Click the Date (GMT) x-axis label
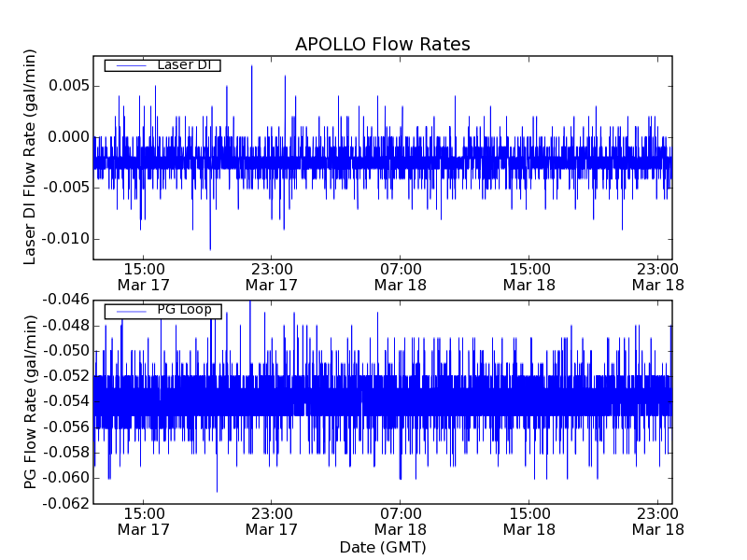Image resolution: width=747 pixels, height=560 pixels. [x=382, y=547]
